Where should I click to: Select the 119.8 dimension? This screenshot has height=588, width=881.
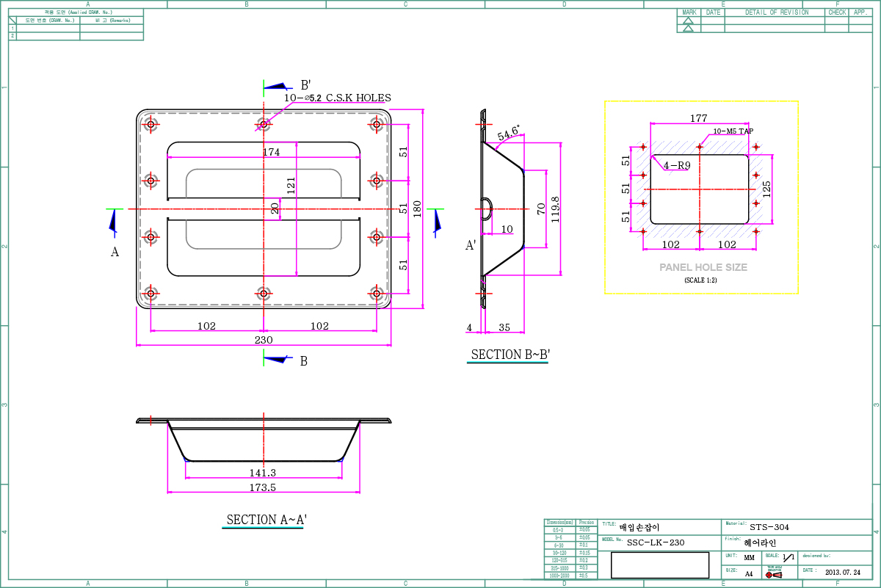coord(556,208)
